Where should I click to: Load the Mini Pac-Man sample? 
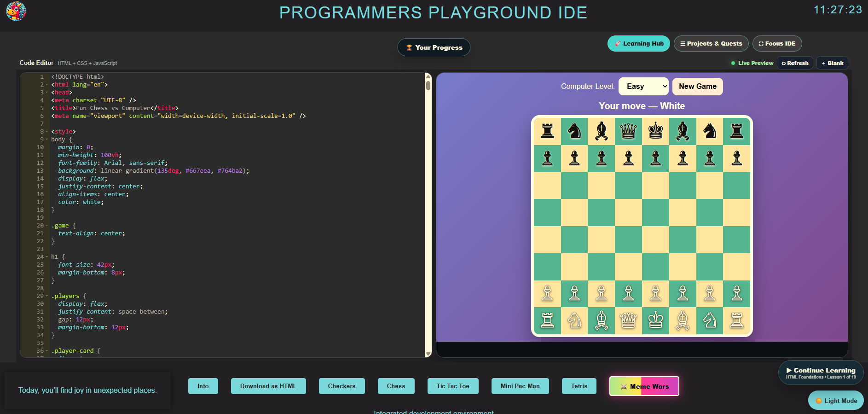click(x=520, y=386)
